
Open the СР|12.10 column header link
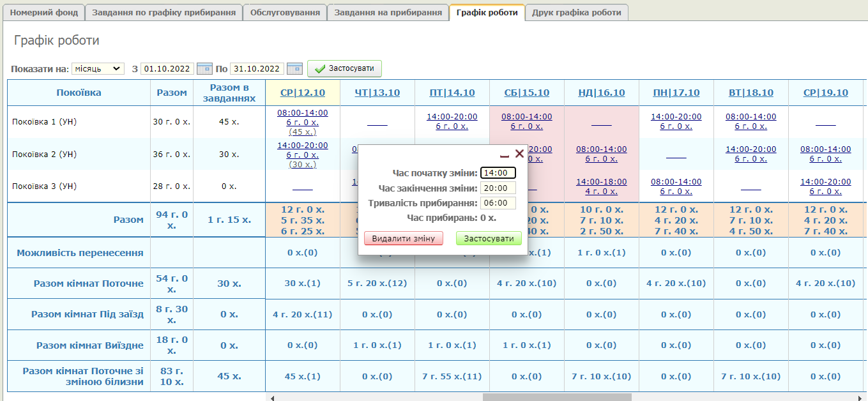pyautogui.click(x=303, y=93)
